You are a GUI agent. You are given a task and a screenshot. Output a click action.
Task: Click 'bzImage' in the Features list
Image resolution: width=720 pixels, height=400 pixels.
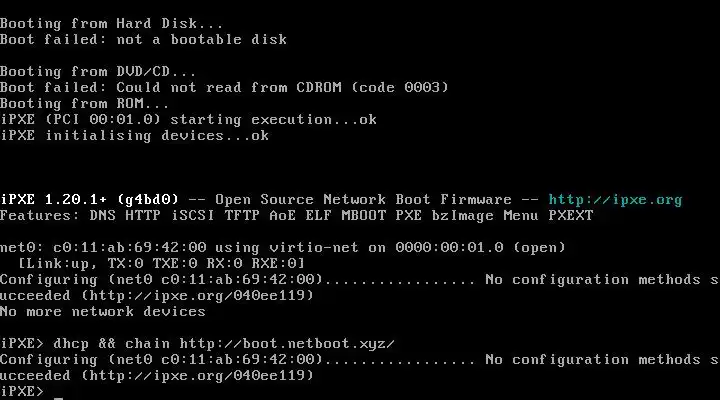462,216
